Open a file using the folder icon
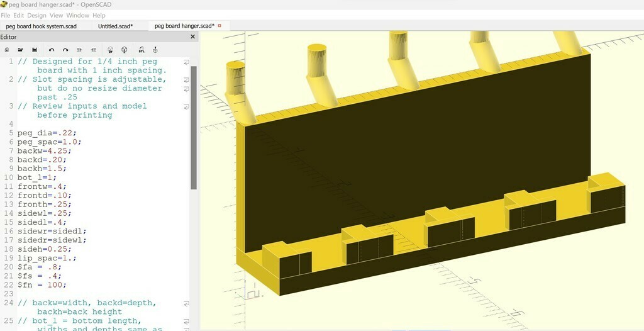The width and height of the screenshot is (644, 331). point(20,50)
